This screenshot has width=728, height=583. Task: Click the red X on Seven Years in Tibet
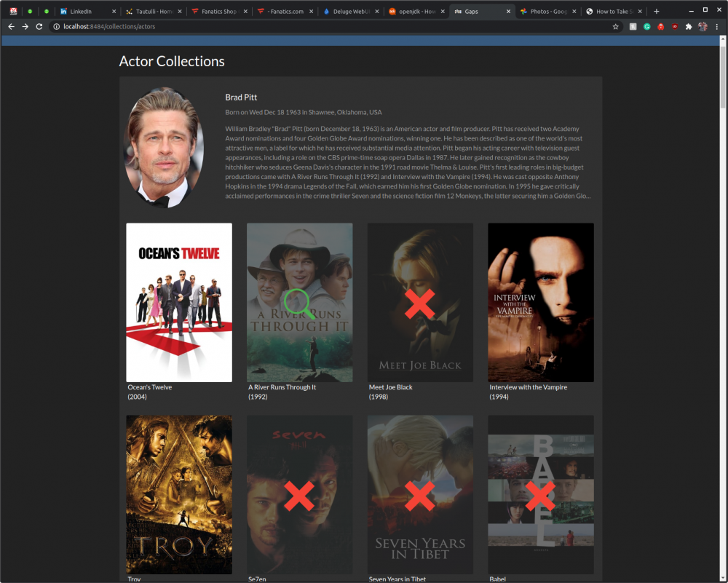[x=420, y=496]
